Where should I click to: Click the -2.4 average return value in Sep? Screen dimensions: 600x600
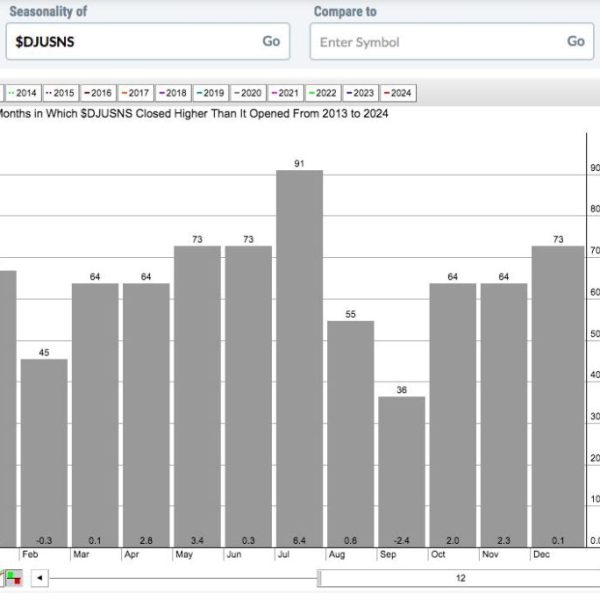click(401, 540)
